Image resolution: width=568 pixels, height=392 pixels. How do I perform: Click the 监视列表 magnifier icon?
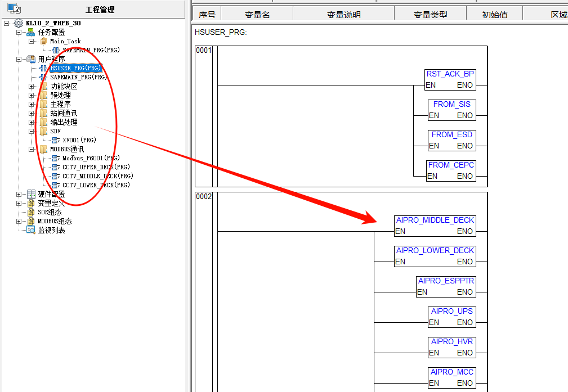(x=31, y=230)
